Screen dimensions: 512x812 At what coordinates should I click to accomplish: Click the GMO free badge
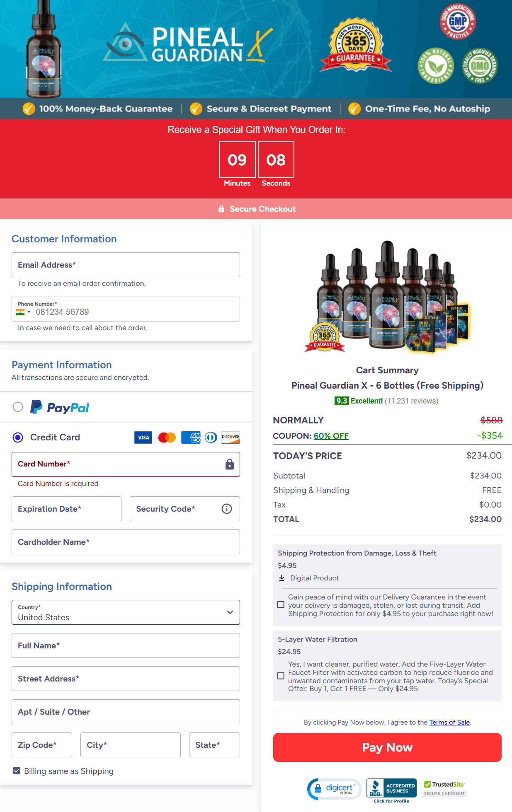tap(480, 65)
